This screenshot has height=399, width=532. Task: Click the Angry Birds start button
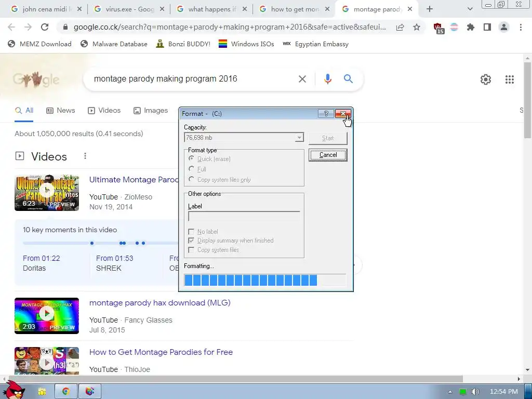[x=13, y=390]
